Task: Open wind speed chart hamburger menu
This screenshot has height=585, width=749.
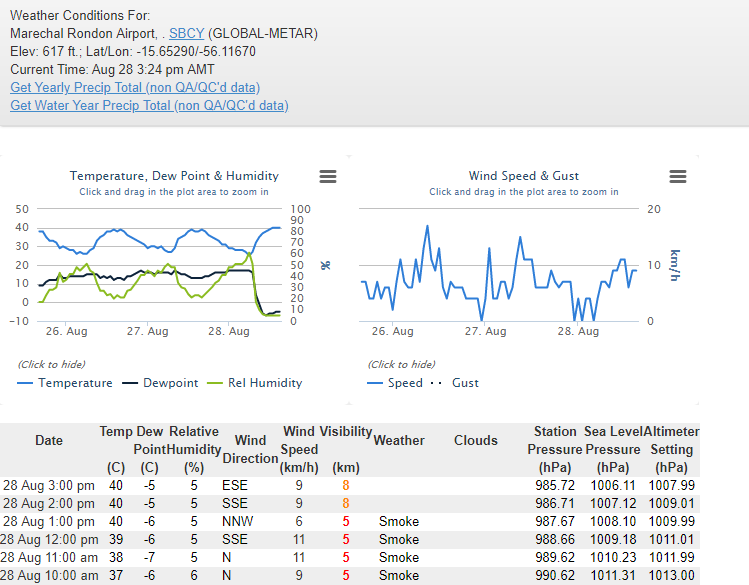Action: click(677, 177)
